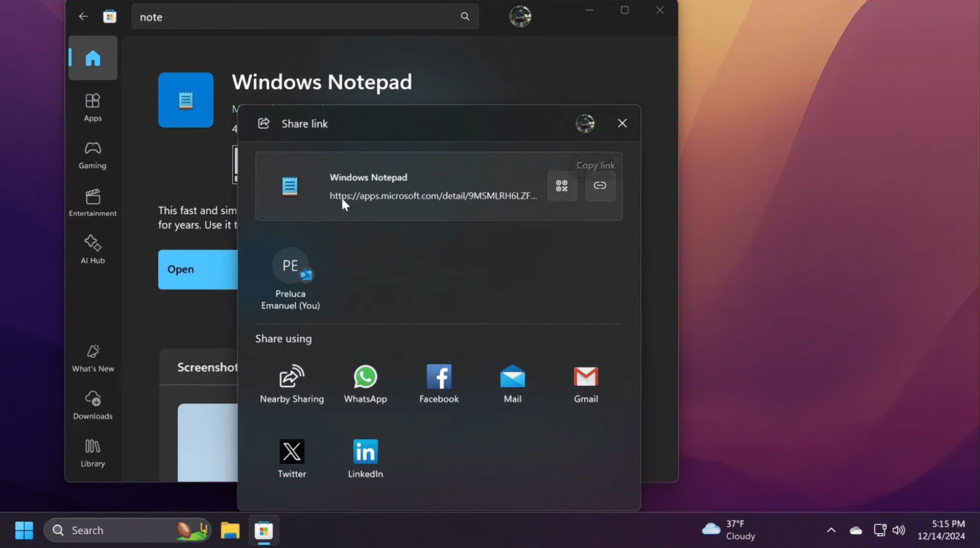Click the Windows Notepad page title

click(322, 82)
